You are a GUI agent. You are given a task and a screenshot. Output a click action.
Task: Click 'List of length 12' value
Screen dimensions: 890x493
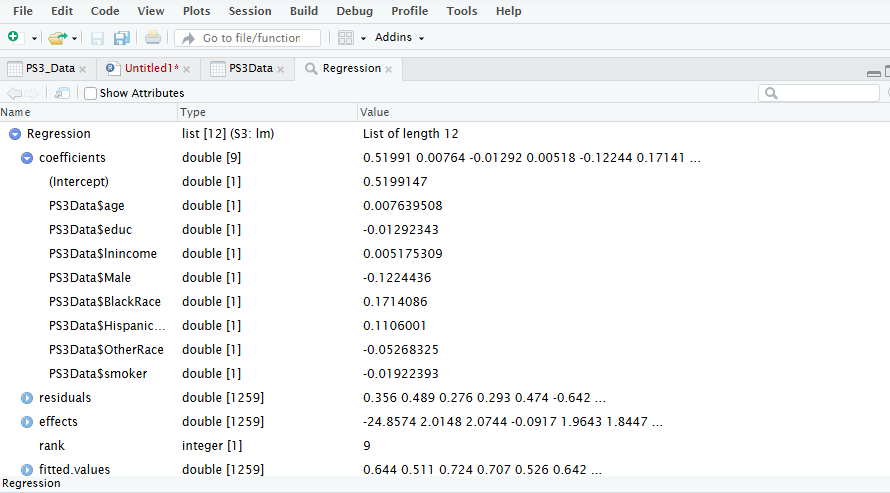(x=410, y=134)
